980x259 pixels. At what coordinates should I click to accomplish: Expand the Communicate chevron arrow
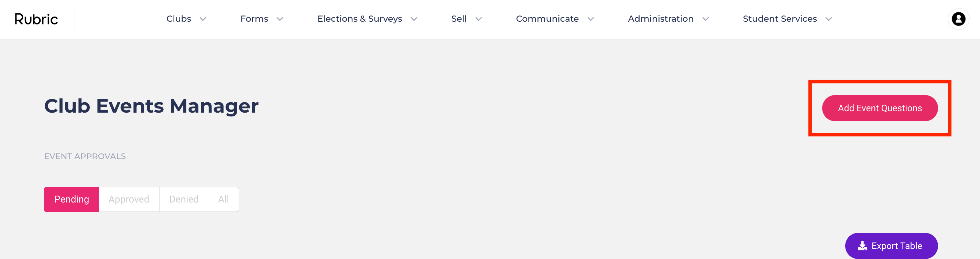click(590, 19)
